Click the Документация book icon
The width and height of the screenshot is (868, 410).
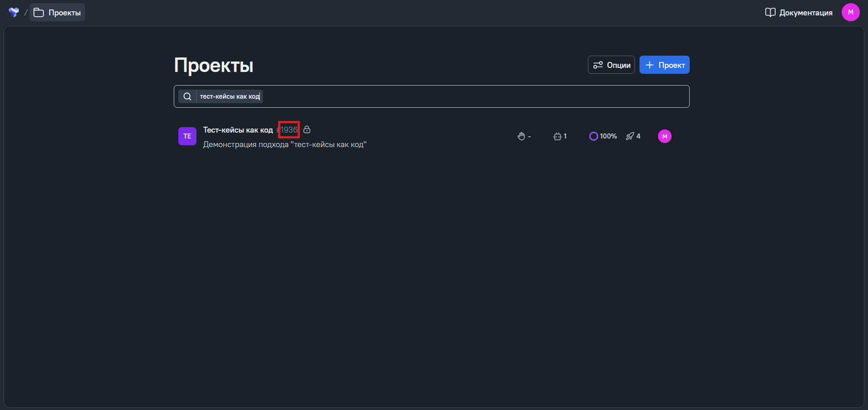coord(770,13)
